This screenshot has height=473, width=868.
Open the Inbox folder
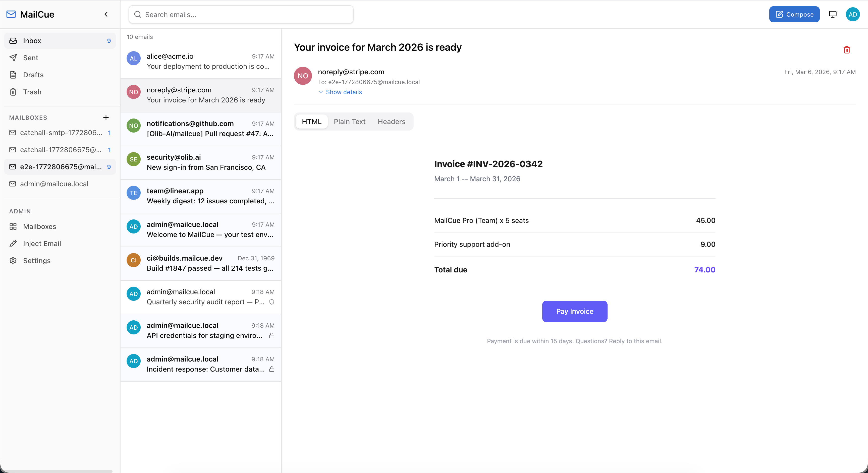point(32,40)
